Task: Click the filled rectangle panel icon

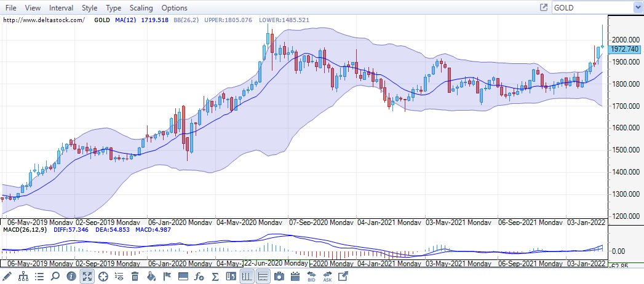Action: tap(183, 276)
